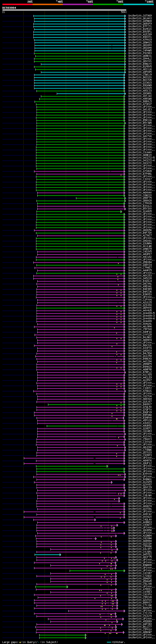Select label UniRef100_Q4SJE3
Screen dimensions: 156x644
click(140, 109)
